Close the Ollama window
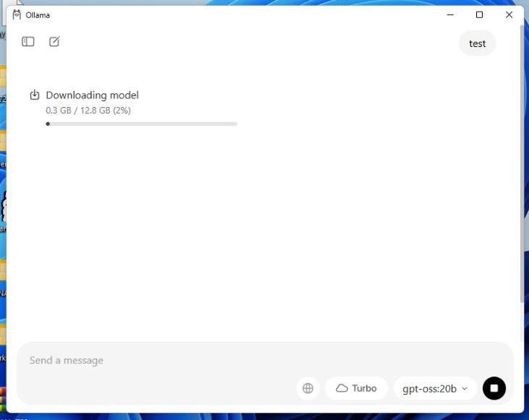This screenshot has width=529, height=420. (509, 15)
